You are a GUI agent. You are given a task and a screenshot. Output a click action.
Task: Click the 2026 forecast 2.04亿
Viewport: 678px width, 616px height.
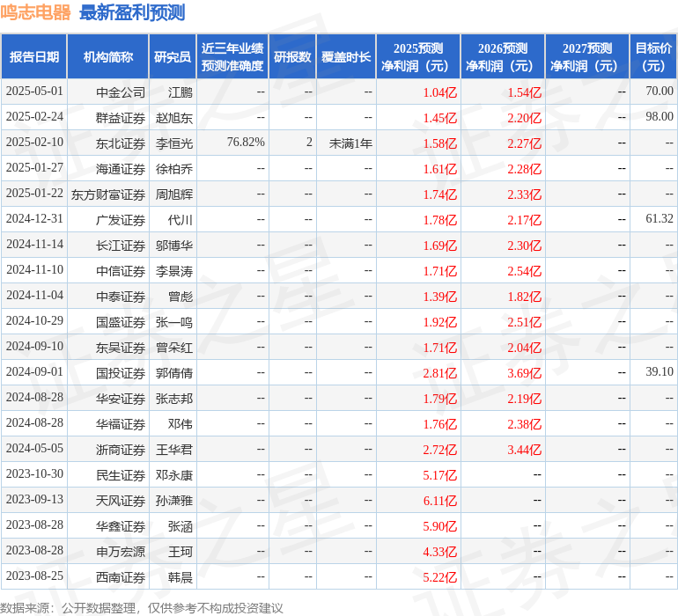[x=525, y=347]
